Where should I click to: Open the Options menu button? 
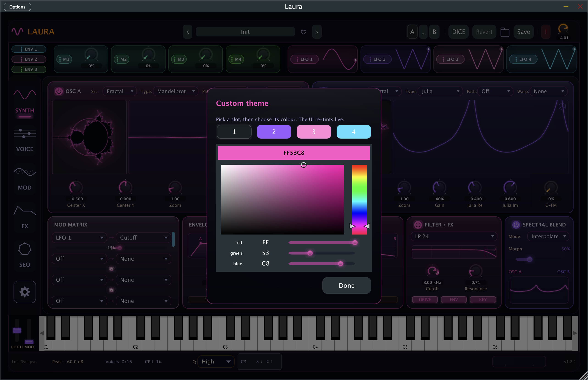[17, 7]
